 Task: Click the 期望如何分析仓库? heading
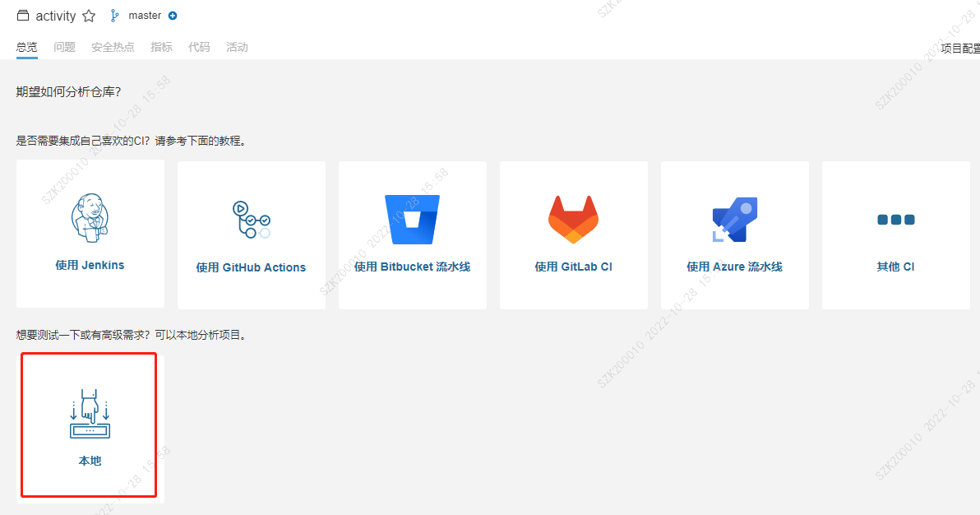pyautogui.click(x=69, y=92)
